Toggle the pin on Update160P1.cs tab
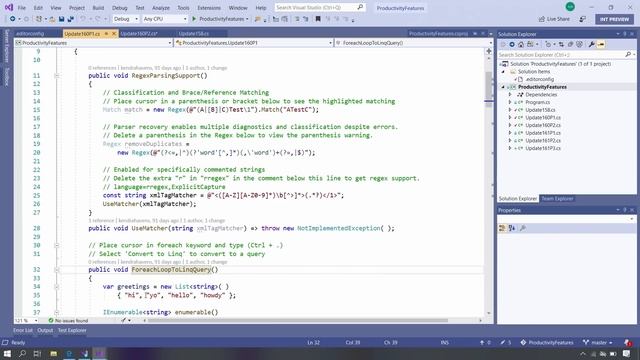Image resolution: width=640 pixels, height=360 pixels. (107, 33)
